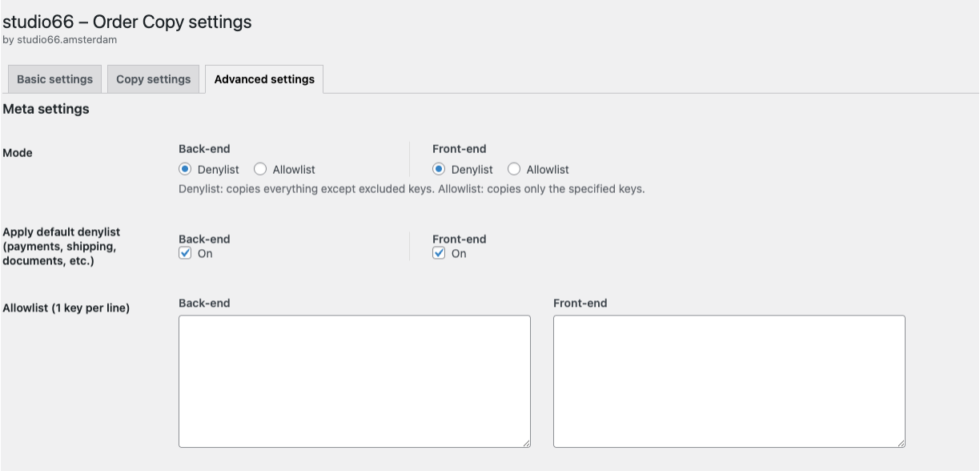Click the Denylist/Allowlist mode description text
The image size is (980, 471).
[x=412, y=189]
